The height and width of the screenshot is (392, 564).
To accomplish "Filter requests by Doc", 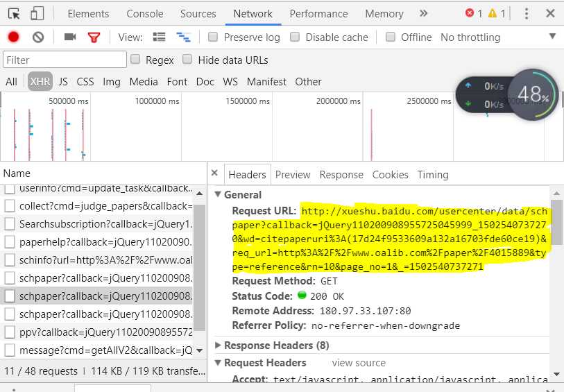I will (205, 82).
